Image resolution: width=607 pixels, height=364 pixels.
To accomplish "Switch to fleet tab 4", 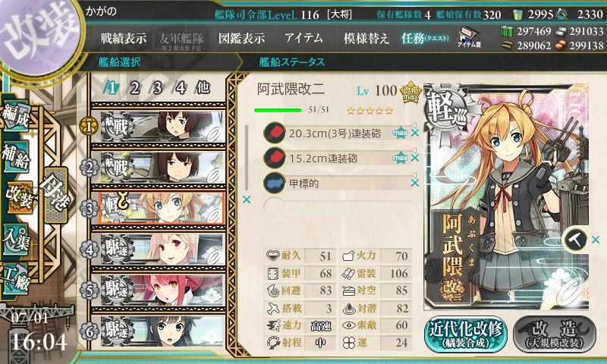I will [180, 88].
